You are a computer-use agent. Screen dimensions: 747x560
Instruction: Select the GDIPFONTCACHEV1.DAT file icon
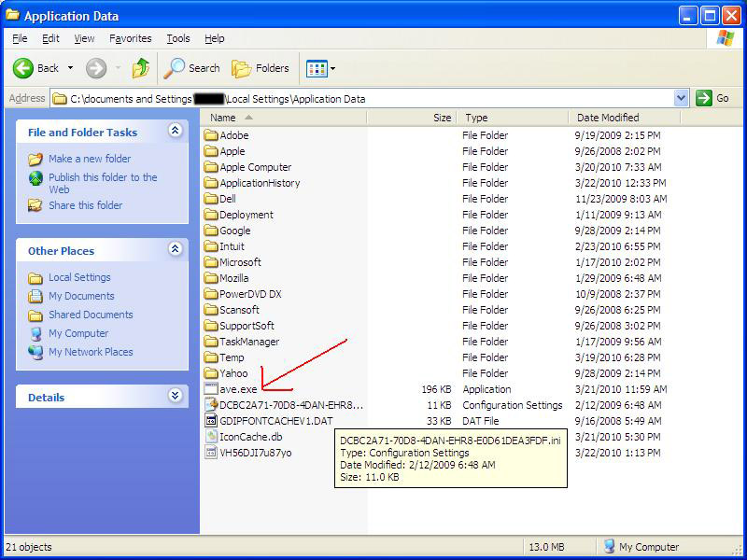pos(211,421)
